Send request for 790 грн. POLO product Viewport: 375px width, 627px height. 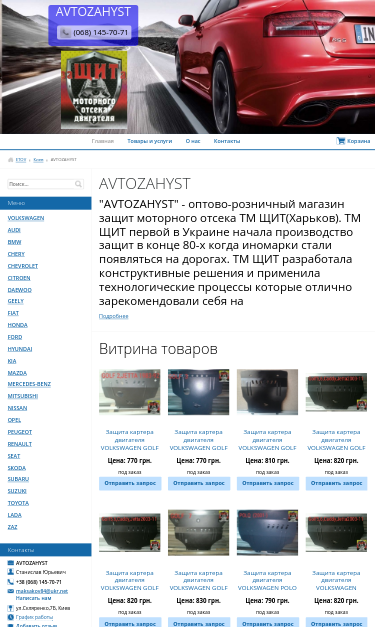(267, 623)
